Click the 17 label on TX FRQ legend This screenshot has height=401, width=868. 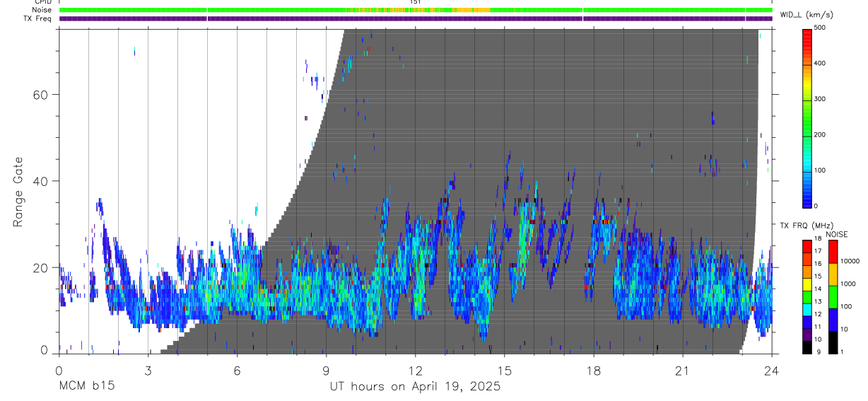(818, 251)
